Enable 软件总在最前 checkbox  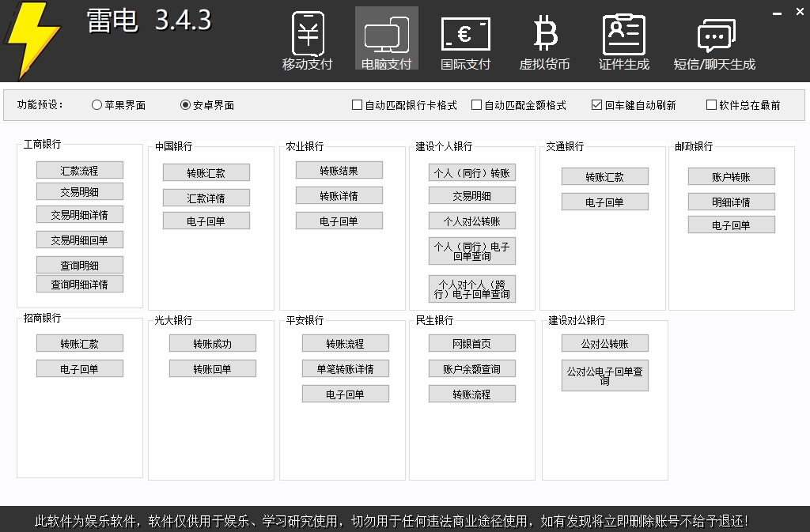710,104
